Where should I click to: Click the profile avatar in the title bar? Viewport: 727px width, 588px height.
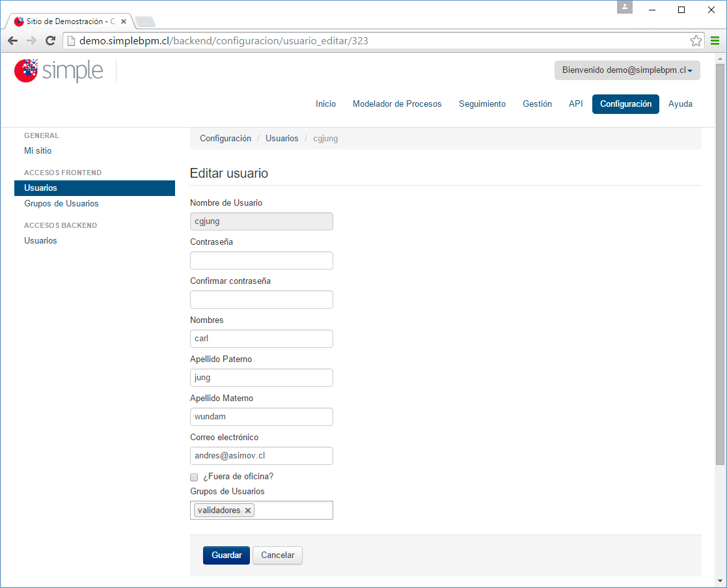624,8
